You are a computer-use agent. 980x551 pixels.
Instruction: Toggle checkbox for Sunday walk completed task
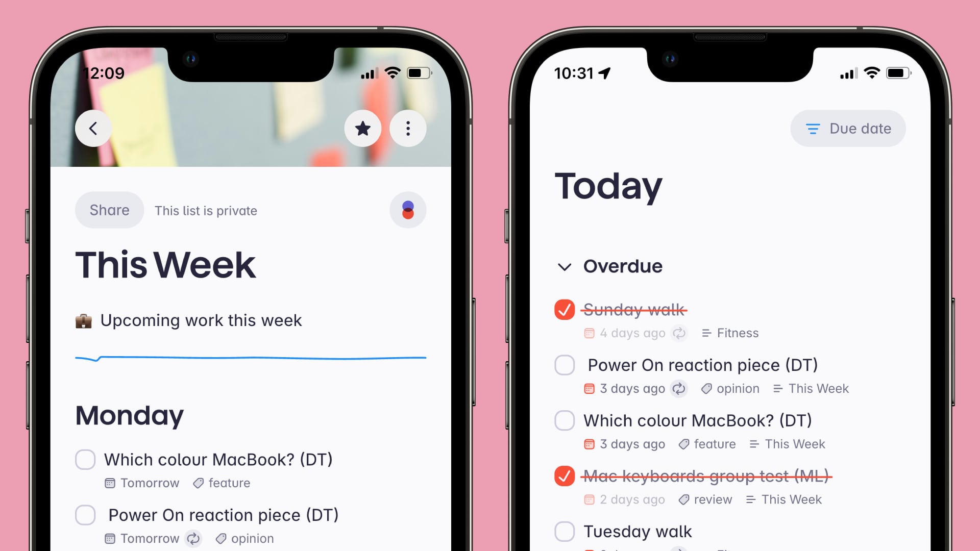point(564,310)
